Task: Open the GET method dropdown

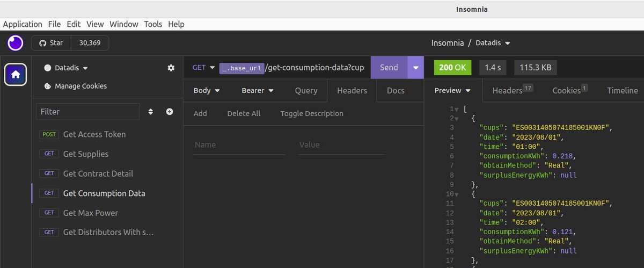Action: [x=203, y=68]
